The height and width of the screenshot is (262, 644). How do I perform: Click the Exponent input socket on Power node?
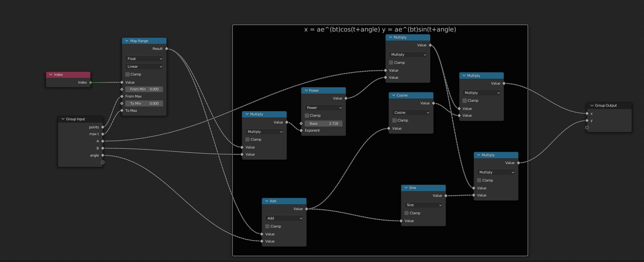tap(301, 130)
